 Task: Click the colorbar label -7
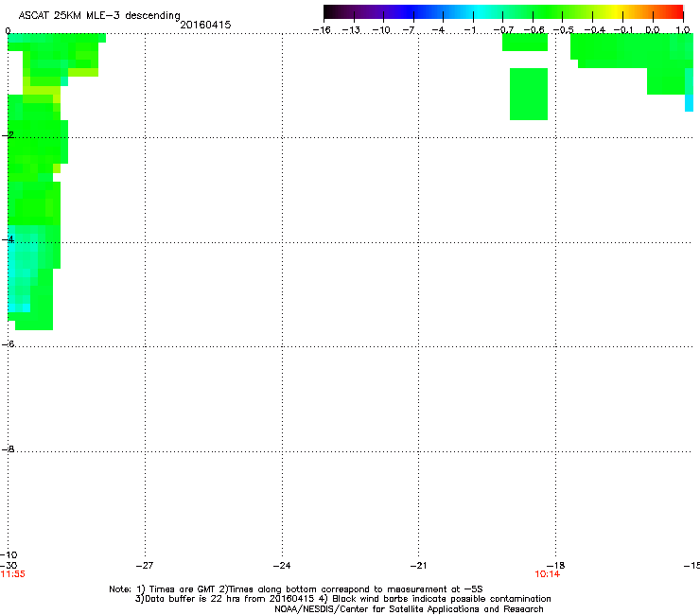click(409, 30)
